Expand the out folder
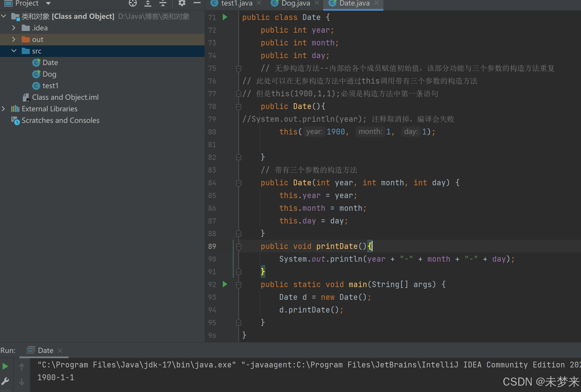The height and width of the screenshot is (392, 581). click(x=14, y=39)
